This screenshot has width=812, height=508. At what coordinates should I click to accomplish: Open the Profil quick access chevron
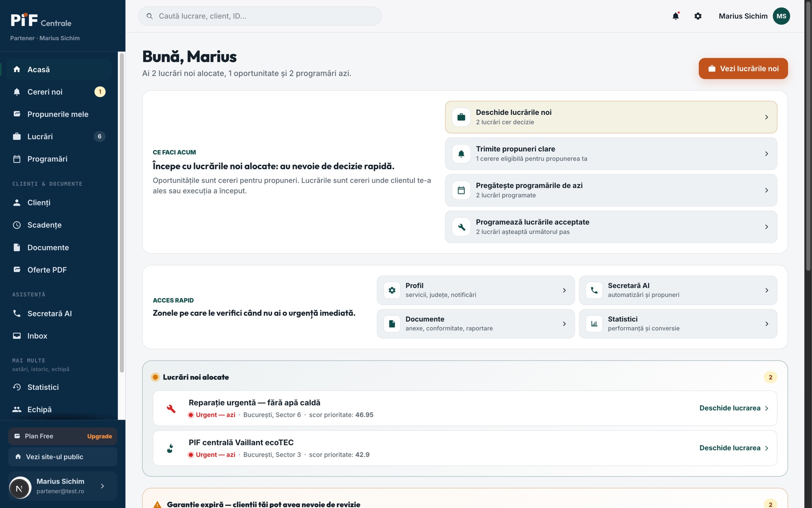click(564, 290)
